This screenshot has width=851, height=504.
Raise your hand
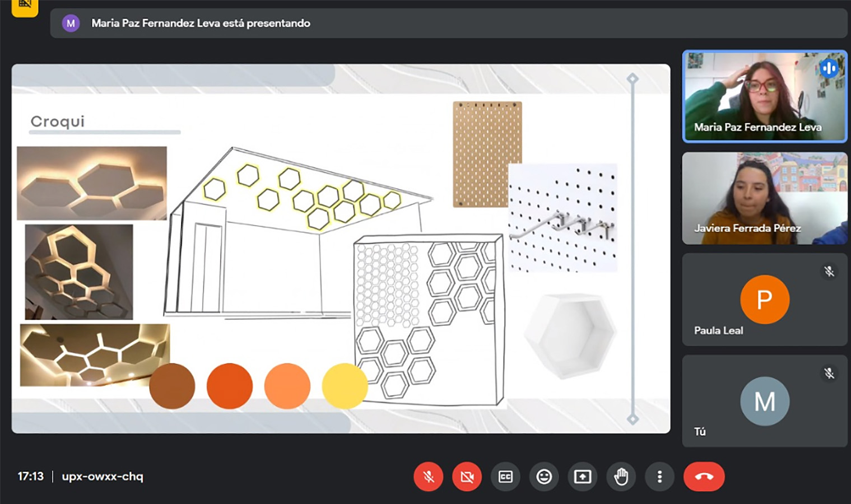[x=621, y=477]
